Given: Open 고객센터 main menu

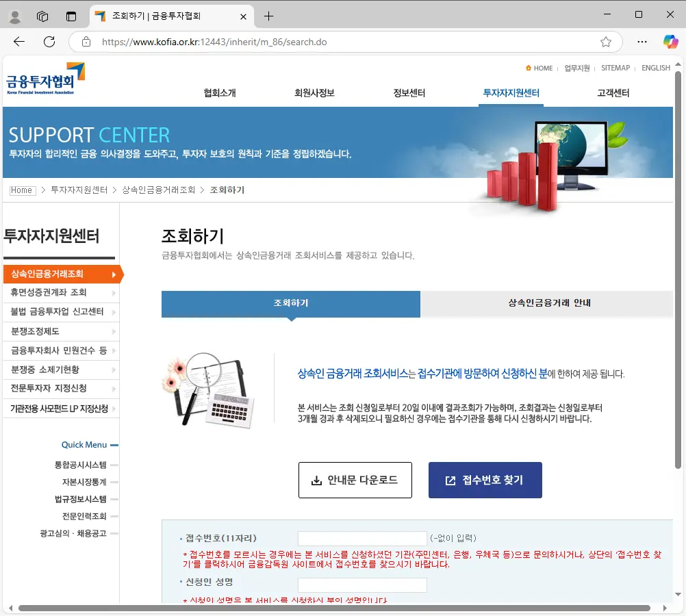Looking at the screenshot, I should click(613, 93).
